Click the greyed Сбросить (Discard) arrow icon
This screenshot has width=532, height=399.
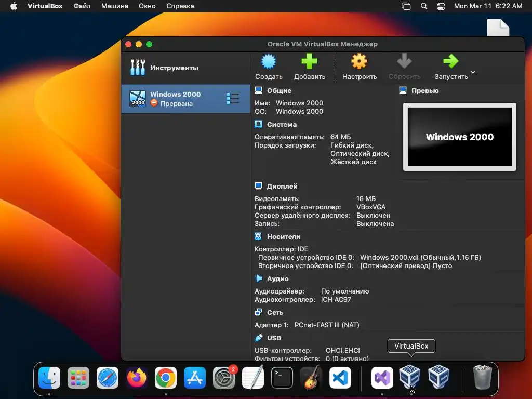[404, 61]
